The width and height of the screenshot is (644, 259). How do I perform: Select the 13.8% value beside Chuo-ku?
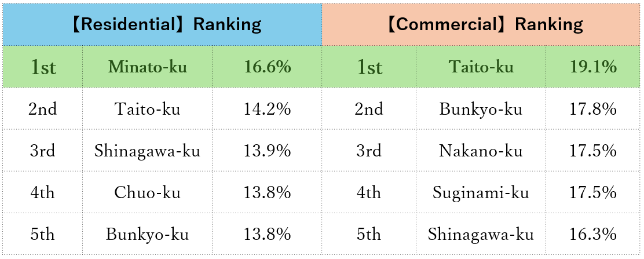tap(267, 192)
